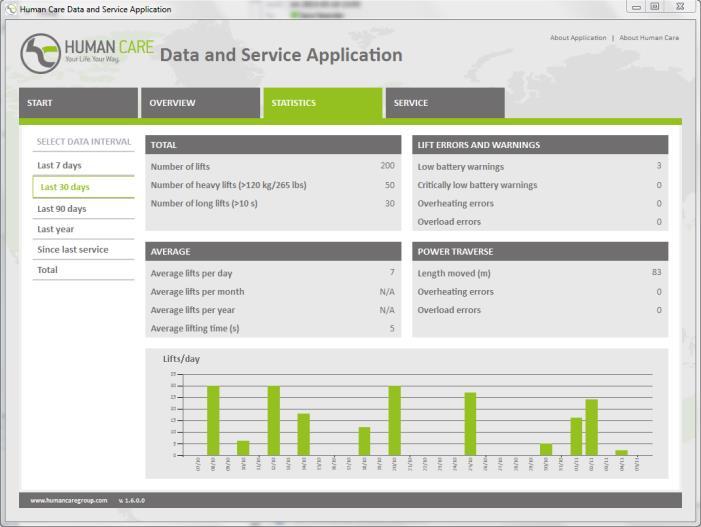Click the Human Care logo
This screenshot has height=527, width=701.
[87, 53]
